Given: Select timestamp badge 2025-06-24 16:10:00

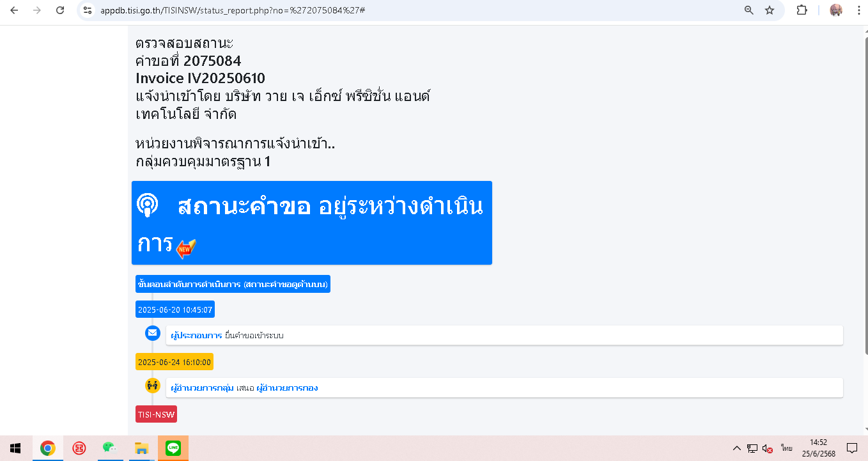Looking at the screenshot, I should [x=174, y=362].
